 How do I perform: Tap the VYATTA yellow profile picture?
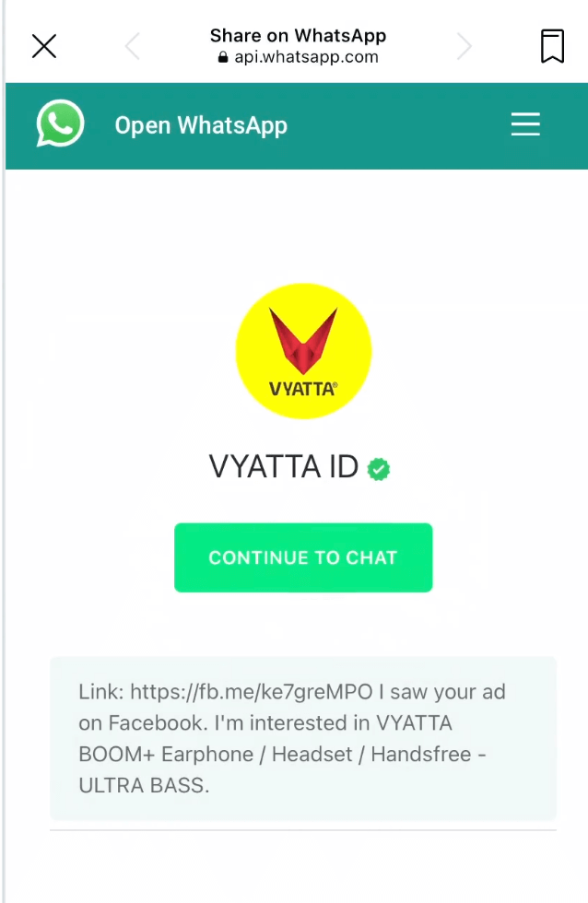pos(303,351)
